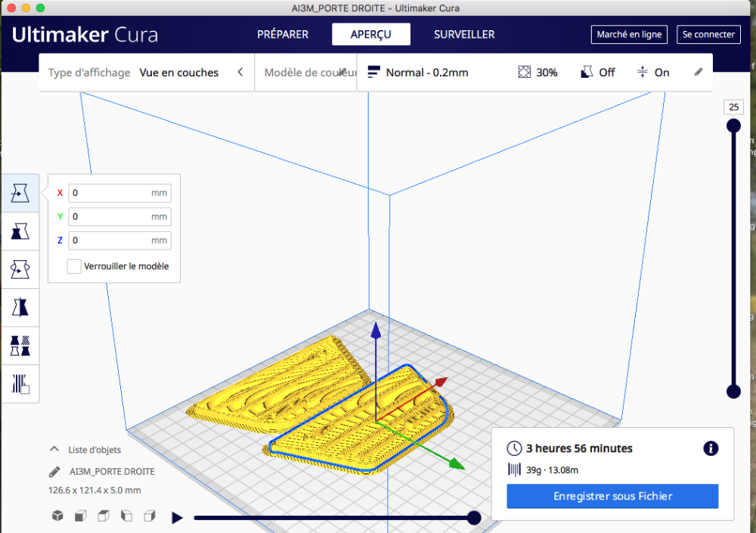Select the Move tool in the left toolbar

(20, 193)
